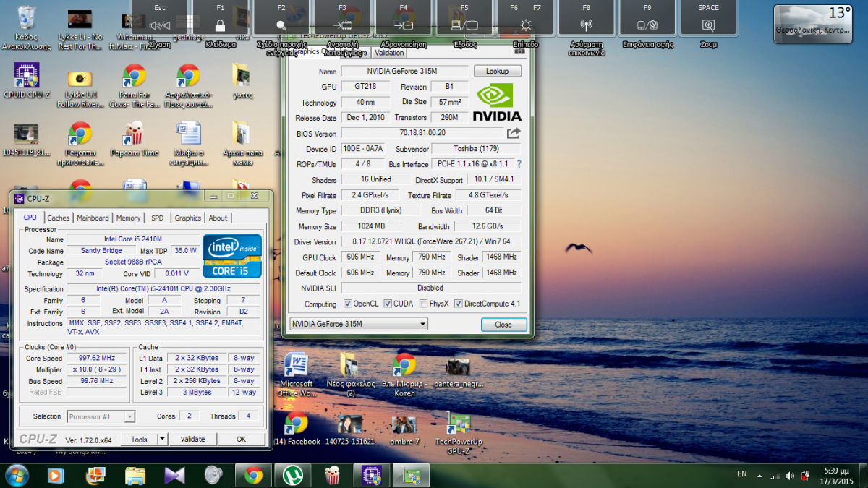Open Popcorn Time from the taskbar
Image resolution: width=868 pixels, height=488 pixels.
click(x=332, y=475)
